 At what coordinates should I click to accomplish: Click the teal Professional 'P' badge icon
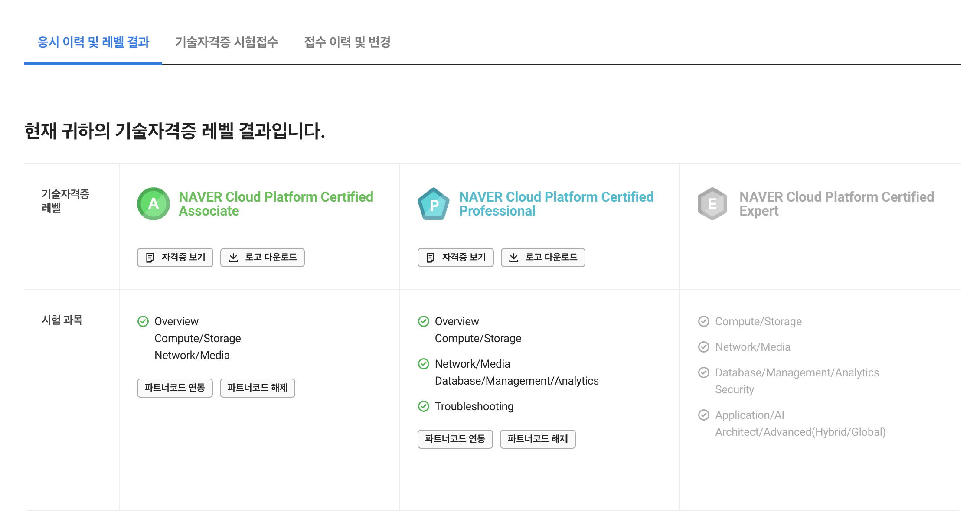[x=434, y=204]
